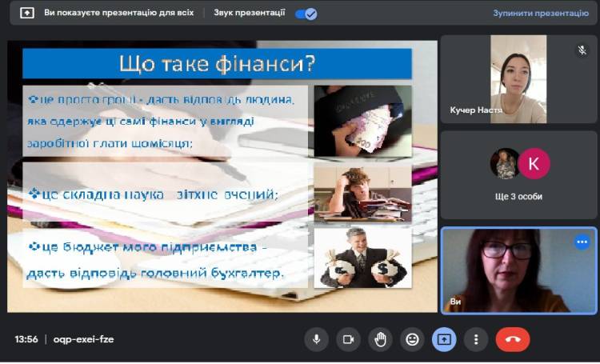Open the emoji reactions panel
The image size is (600, 364).
(x=412, y=339)
